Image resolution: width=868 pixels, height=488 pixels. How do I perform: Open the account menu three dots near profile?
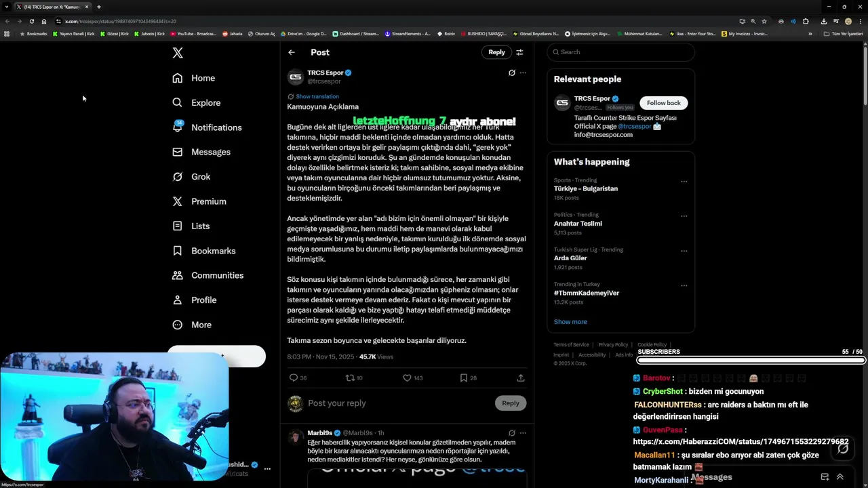coord(267,468)
